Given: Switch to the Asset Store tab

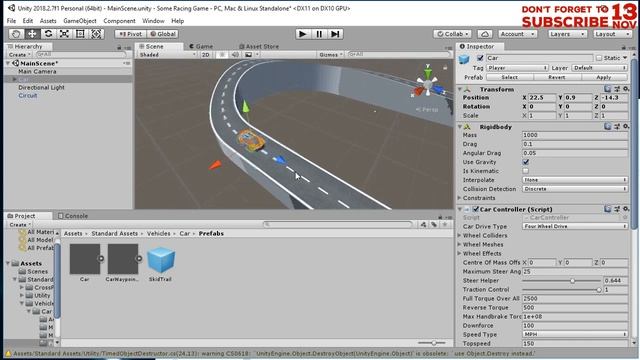Looking at the screenshot, I should click(259, 47).
